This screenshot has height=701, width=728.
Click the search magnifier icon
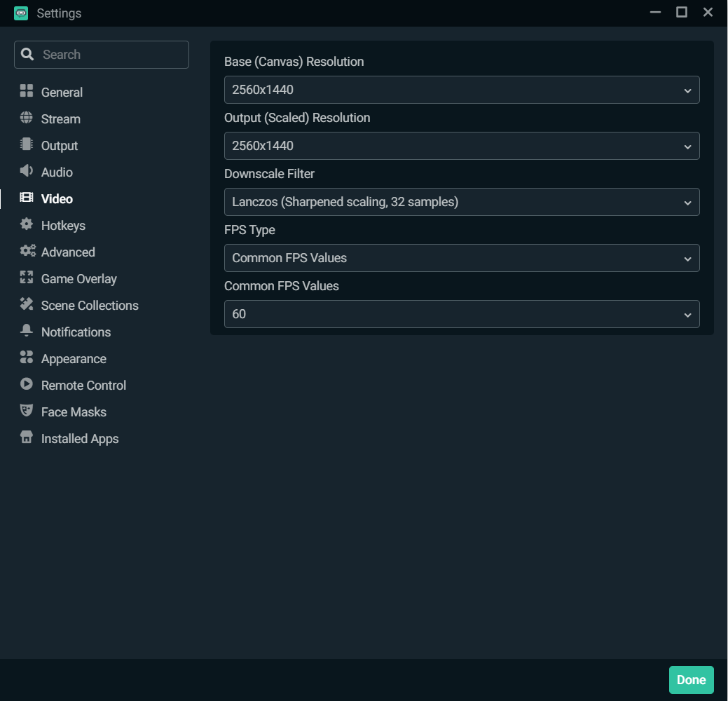click(x=27, y=54)
